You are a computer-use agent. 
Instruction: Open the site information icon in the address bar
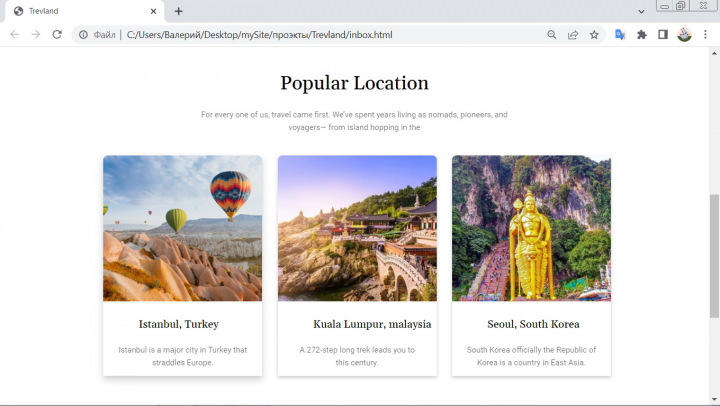[x=83, y=34]
